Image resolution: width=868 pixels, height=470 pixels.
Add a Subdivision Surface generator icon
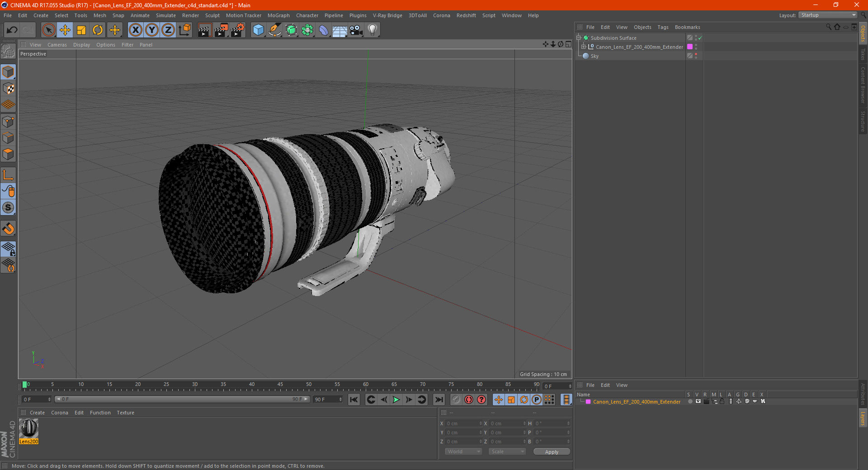click(291, 30)
